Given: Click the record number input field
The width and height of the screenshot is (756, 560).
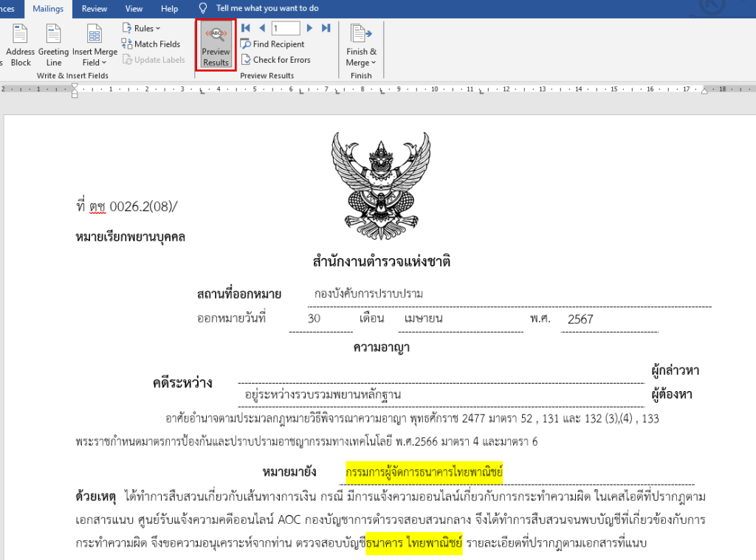Looking at the screenshot, I should 285,28.
